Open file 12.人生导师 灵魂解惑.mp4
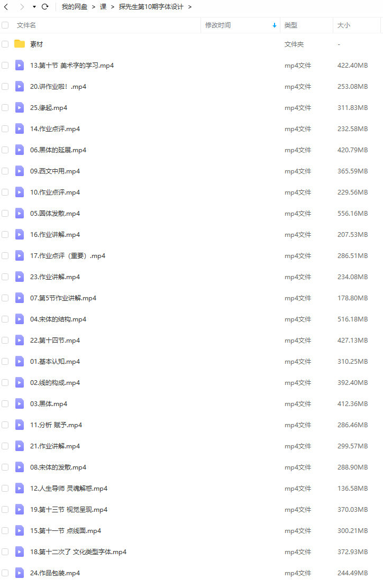This screenshot has height=588, width=383. pos(69,489)
